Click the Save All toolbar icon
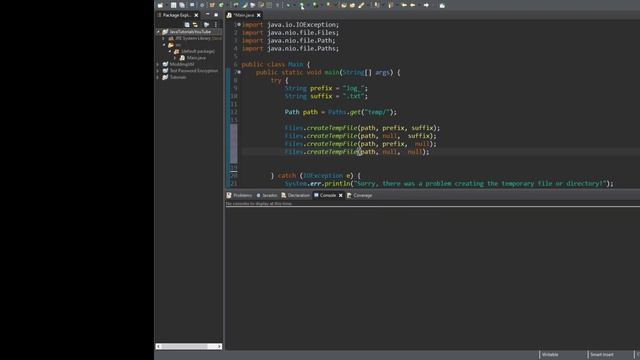 pos(182,5)
